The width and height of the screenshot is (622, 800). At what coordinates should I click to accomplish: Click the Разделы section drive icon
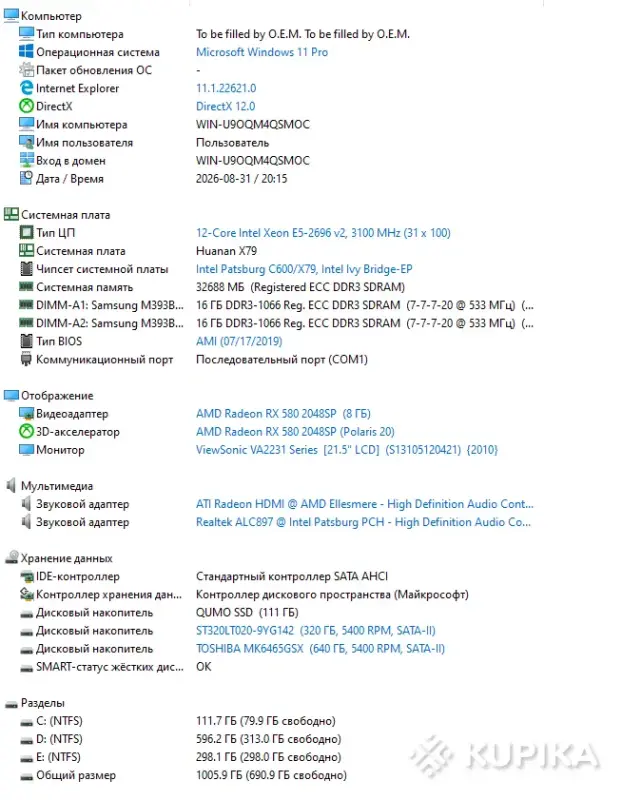click(11, 704)
